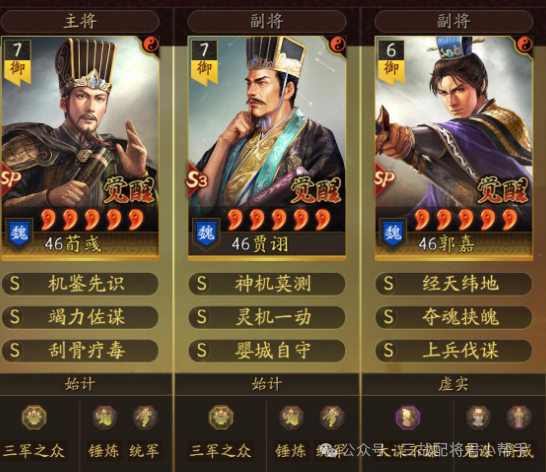Click the purple trait icon under 郭嘉

click(x=408, y=417)
